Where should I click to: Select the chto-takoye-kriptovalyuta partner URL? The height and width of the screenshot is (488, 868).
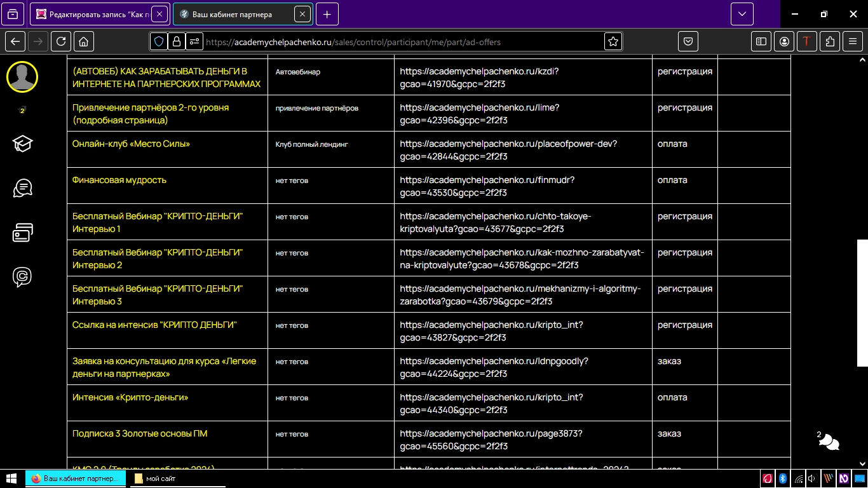point(496,222)
